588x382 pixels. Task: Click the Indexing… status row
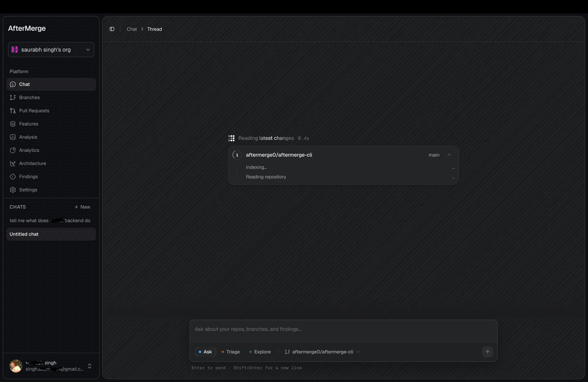pos(350,167)
